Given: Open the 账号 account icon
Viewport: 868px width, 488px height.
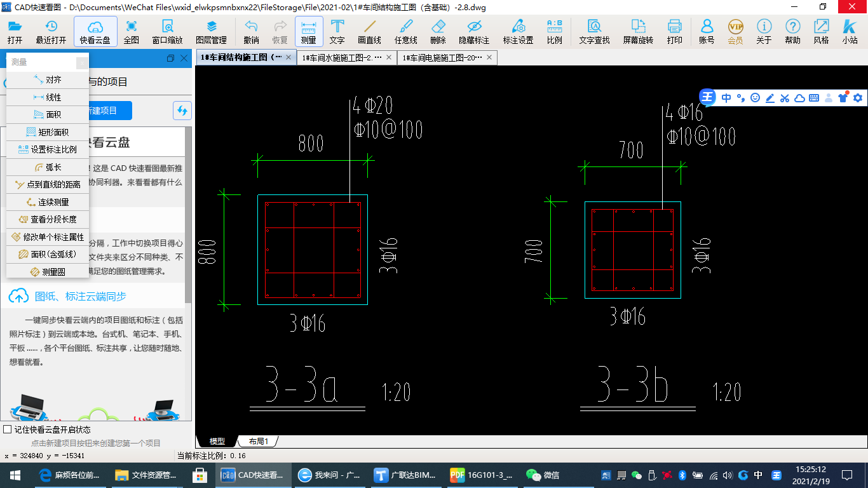Looking at the screenshot, I should [707, 32].
